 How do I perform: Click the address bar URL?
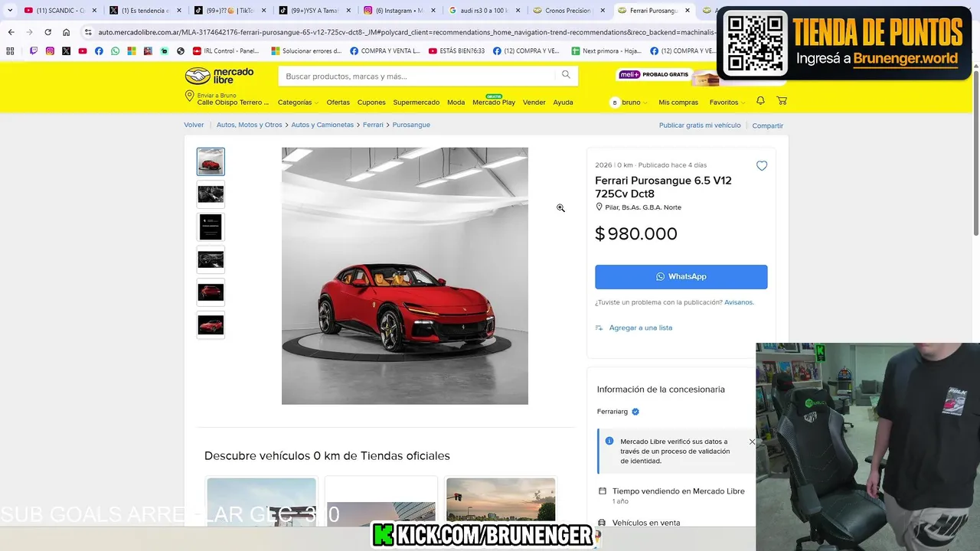[406, 32]
